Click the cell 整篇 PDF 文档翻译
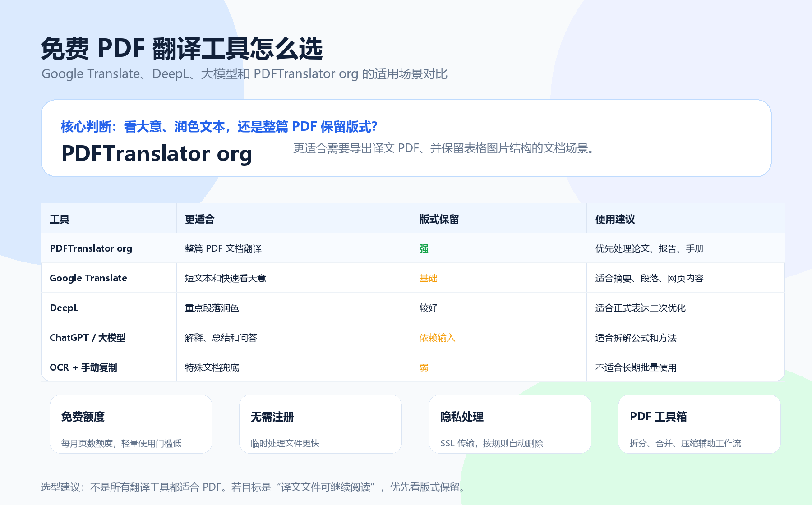Screen dimensions: 812x505 pyautogui.click(x=223, y=248)
